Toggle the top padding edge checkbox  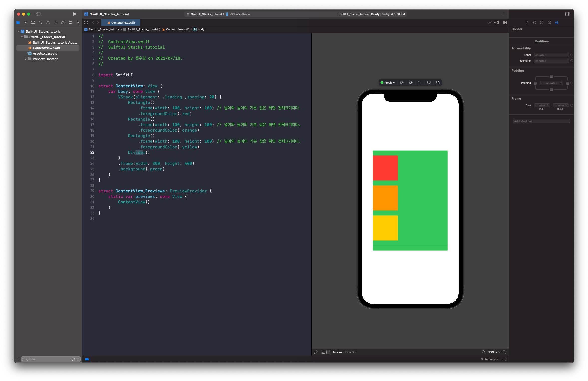(x=551, y=77)
